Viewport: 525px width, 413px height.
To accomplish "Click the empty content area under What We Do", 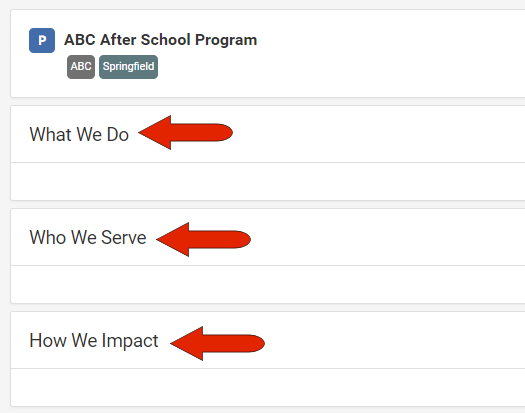I will click(x=268, y=181).
